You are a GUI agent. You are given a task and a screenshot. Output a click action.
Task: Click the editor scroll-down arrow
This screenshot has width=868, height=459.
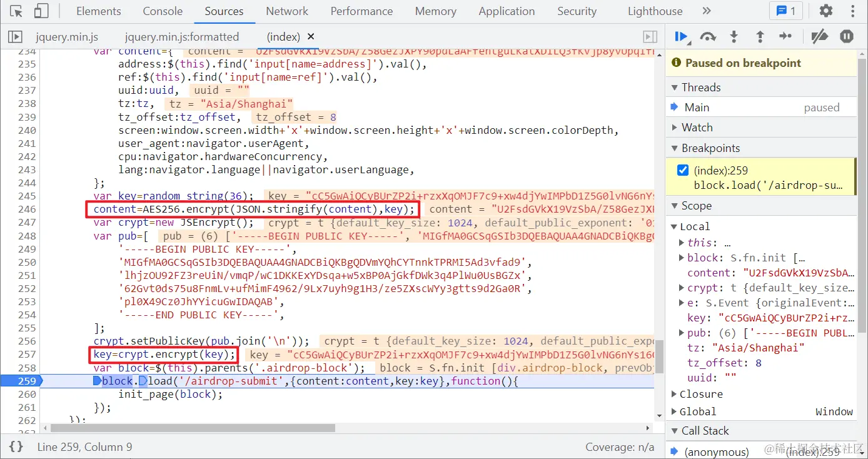(659, 415)
